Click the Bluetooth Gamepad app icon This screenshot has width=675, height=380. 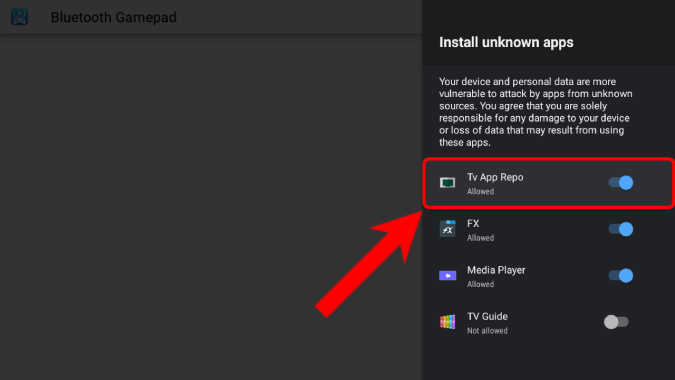(x=19, y=17)
